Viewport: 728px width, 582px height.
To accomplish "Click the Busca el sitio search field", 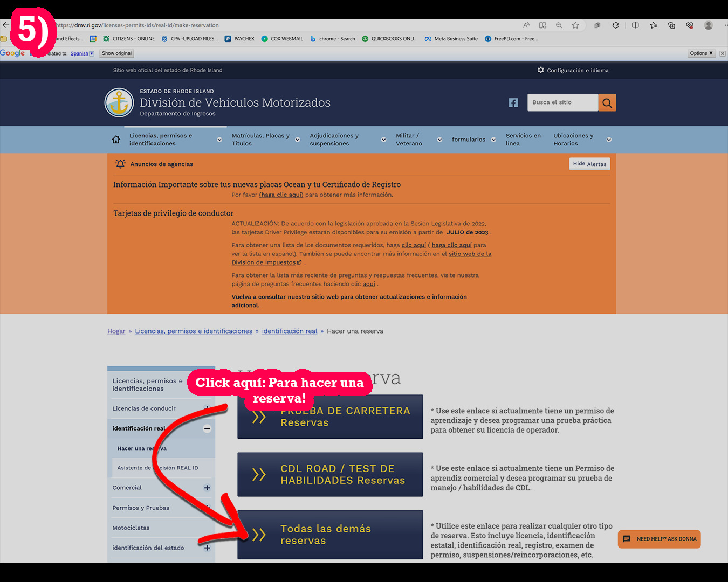I will [562, 102].
